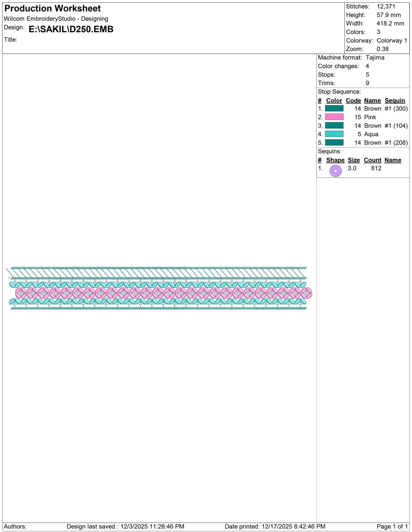
Task: Click the sequin count 612
Action: click(376, 168)
